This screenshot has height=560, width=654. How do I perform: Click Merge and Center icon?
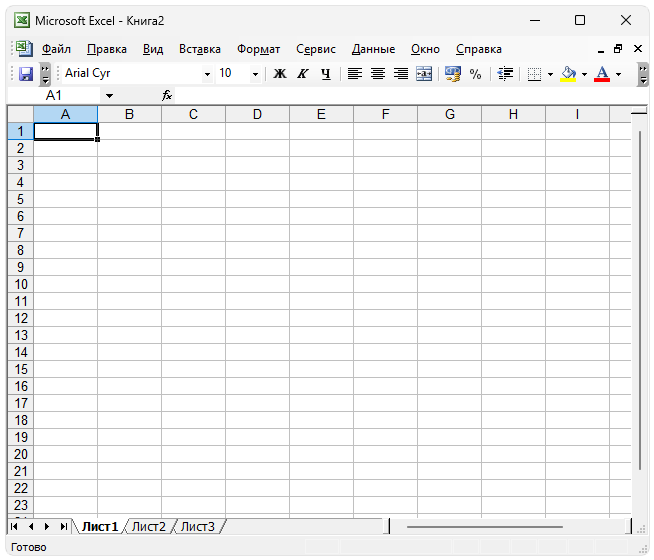[x=424, y=74]
